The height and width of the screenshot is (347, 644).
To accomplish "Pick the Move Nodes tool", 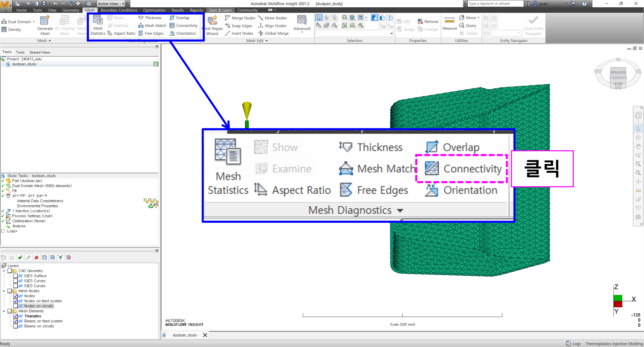I will pos(273,18).
